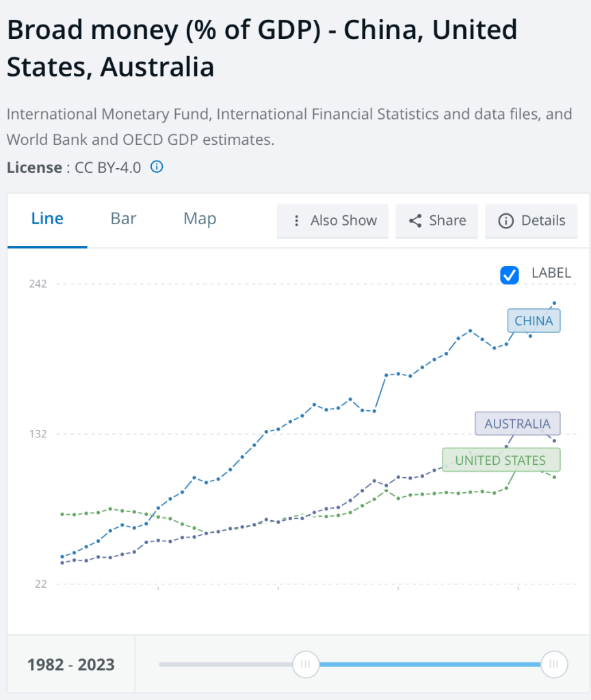This screenshot has height=700, width=591.
Task: Click the right year range slider handle
Action: tap(553, 664)
